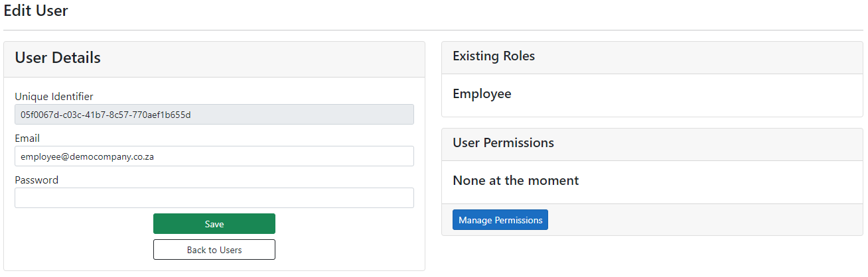Focus the Email input field
868x277 pixels.
(x=214, y=156)
